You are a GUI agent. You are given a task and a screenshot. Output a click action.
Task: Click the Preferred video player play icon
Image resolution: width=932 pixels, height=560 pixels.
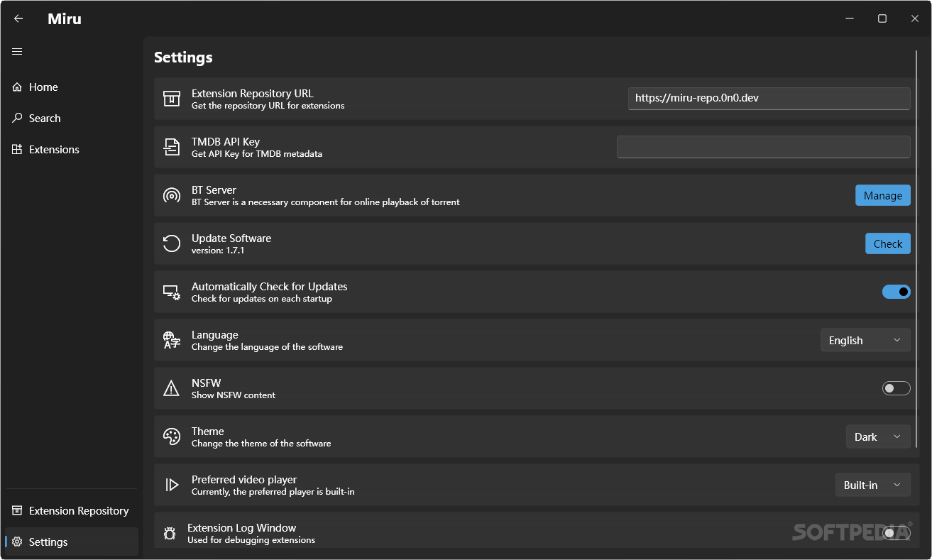pos(172,485)
